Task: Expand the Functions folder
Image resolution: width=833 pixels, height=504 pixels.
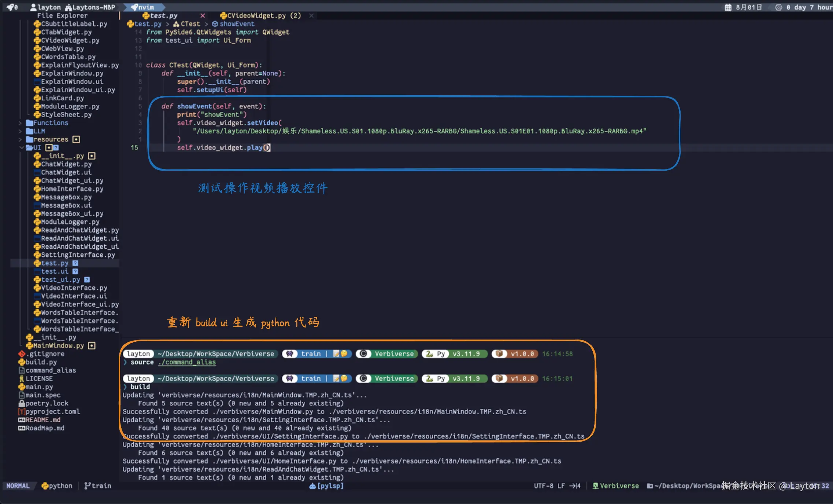Action: tap(50, 123)
